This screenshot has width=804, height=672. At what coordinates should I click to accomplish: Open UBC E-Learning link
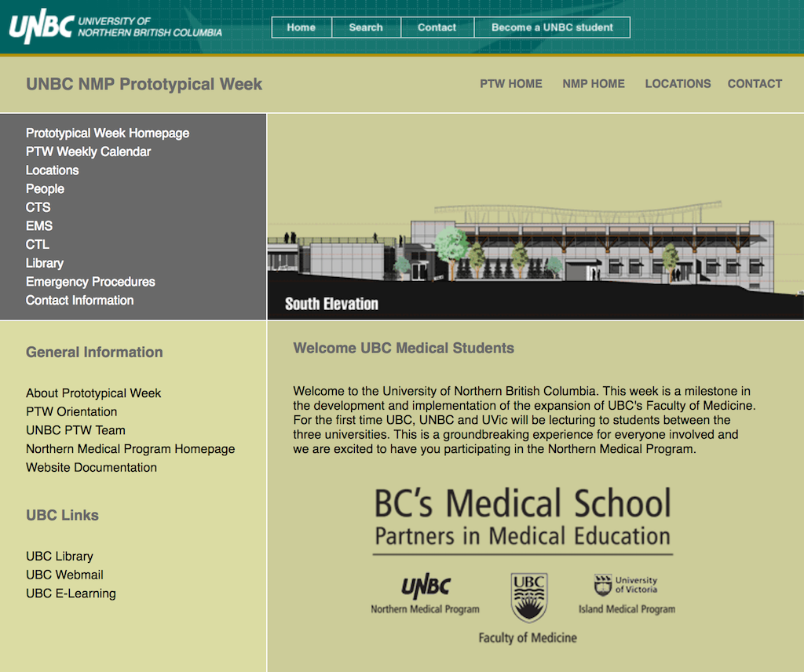pos(71,593)
